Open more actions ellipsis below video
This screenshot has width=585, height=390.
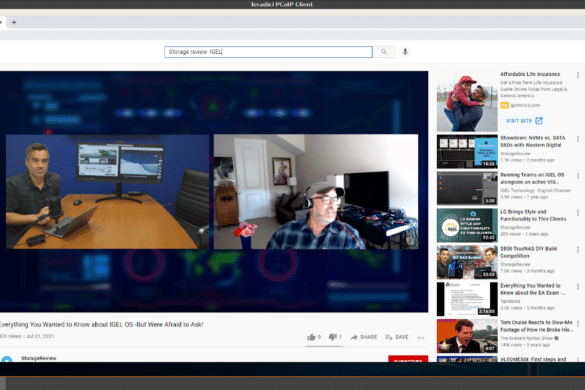tap(421, 337)
